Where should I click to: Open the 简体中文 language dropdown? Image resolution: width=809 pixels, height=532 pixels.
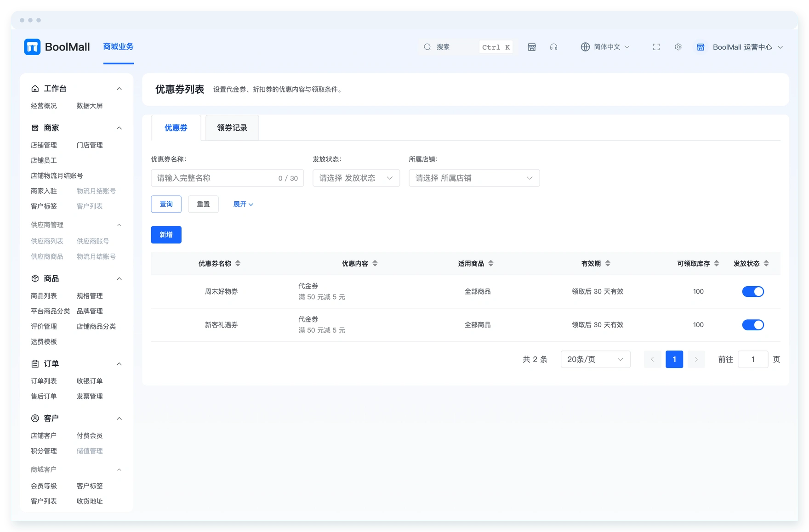point(605,47)
